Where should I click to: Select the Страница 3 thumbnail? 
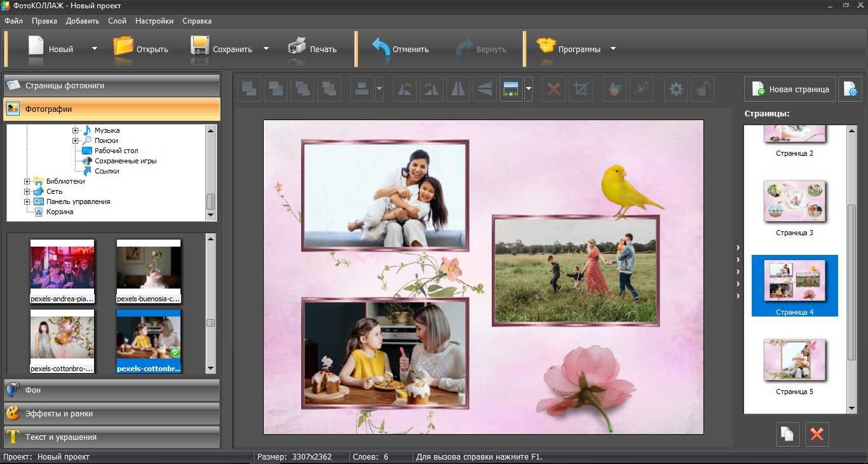[794, 202]
